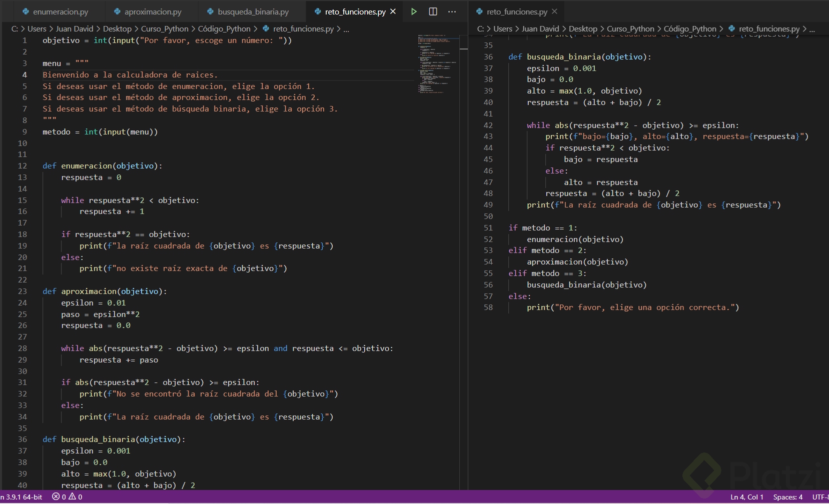Open Código_Python breadcrumb in right editor
This screenshot has height=504, width=829.
coord(690,29)
